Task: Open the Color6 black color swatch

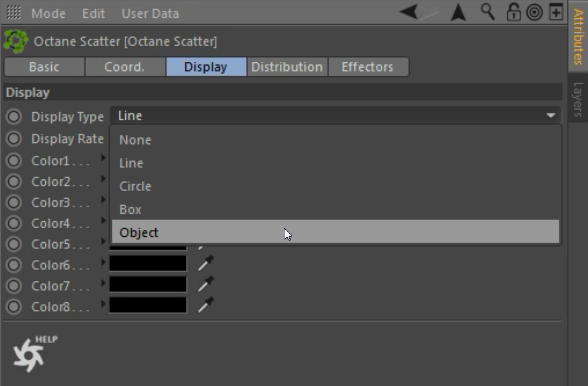Action: point(148,263)
